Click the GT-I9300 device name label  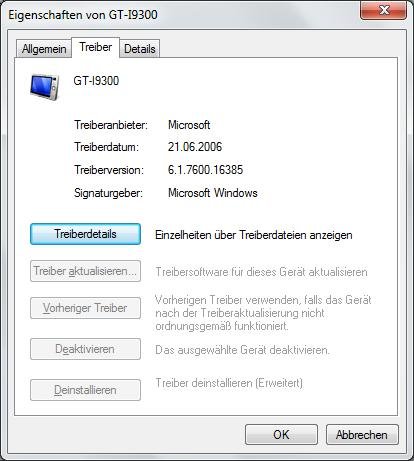tap(96, 81)
